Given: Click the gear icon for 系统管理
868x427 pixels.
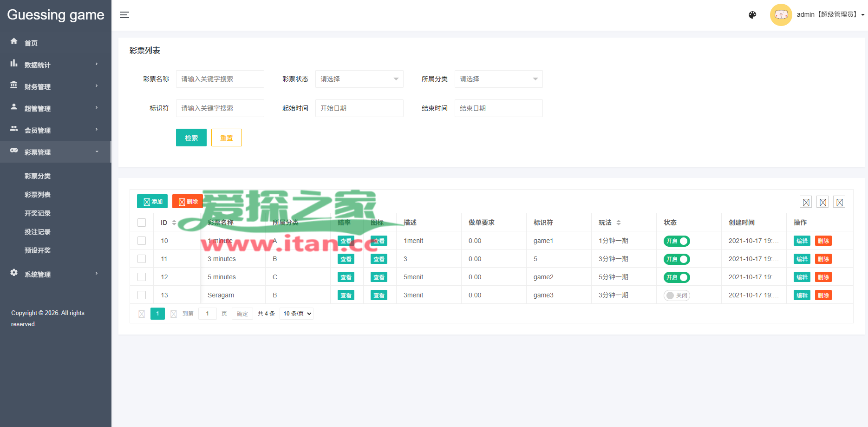Looking at the screenshot, I should tap(14, 273).
